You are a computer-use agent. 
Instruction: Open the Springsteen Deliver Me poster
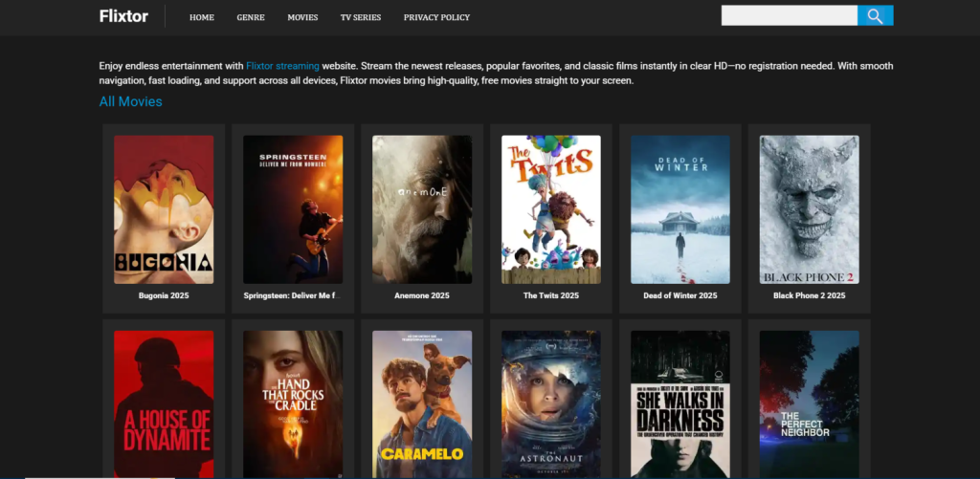point(293,209)
